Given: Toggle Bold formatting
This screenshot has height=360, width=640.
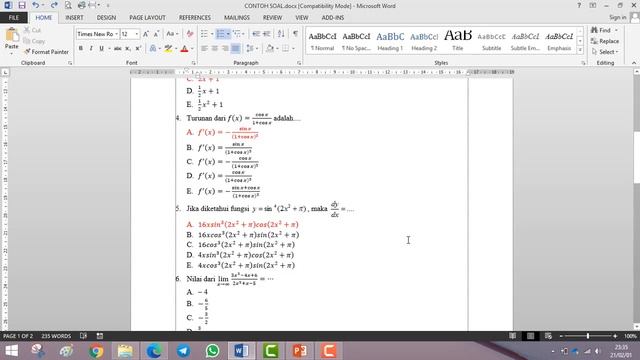Looking at the screenshot, I should click(x=80, y=49).
